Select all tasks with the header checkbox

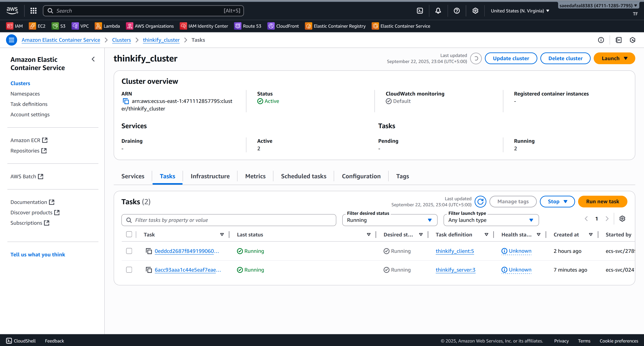coord(129,234)
